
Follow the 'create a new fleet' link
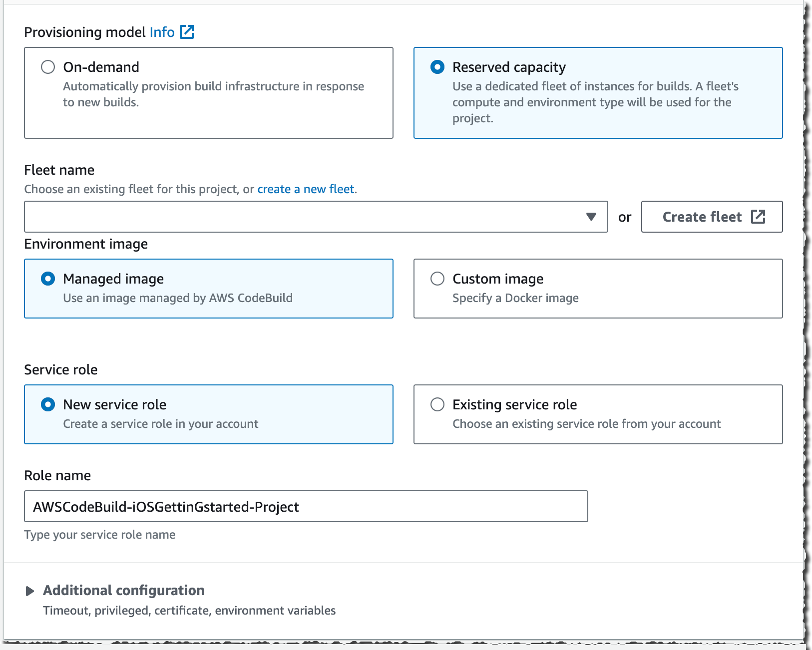pyautogui.click(x=306, y=189)
